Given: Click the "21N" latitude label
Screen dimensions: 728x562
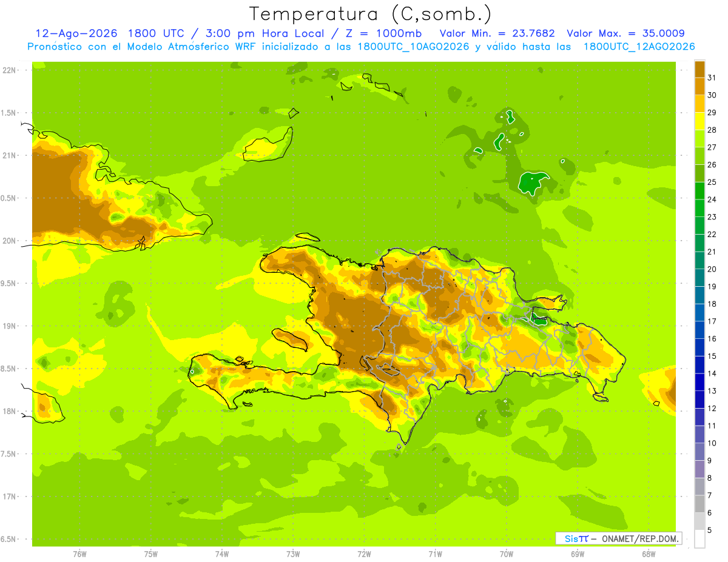Looking at the screenshot, I should pyautogui.click(x=8, y=156).
